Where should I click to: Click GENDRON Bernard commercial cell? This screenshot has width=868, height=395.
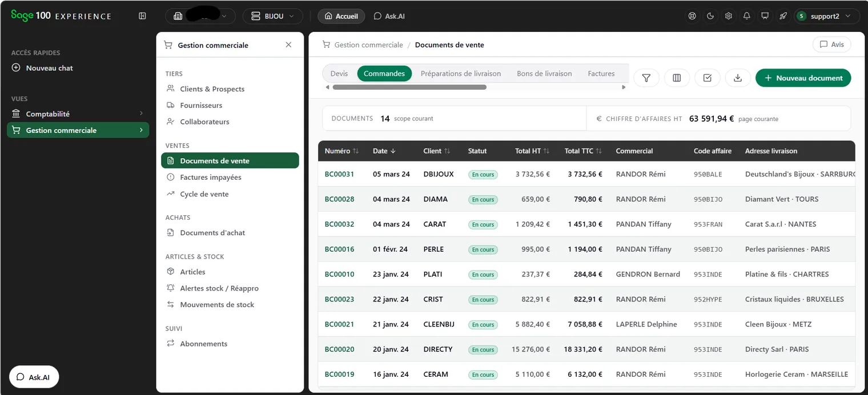(648, 275)
